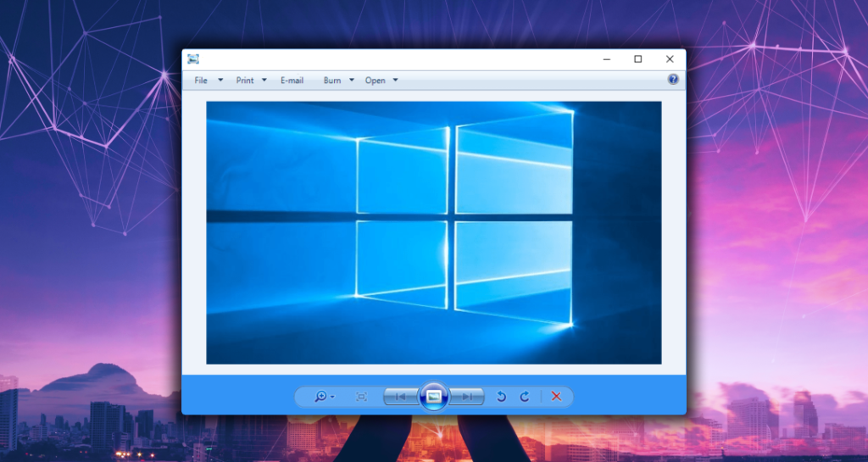Viewport: 868px width, 462px height.
Task: Click the blue Help question mark icon
Action: [x=672, y=79]
